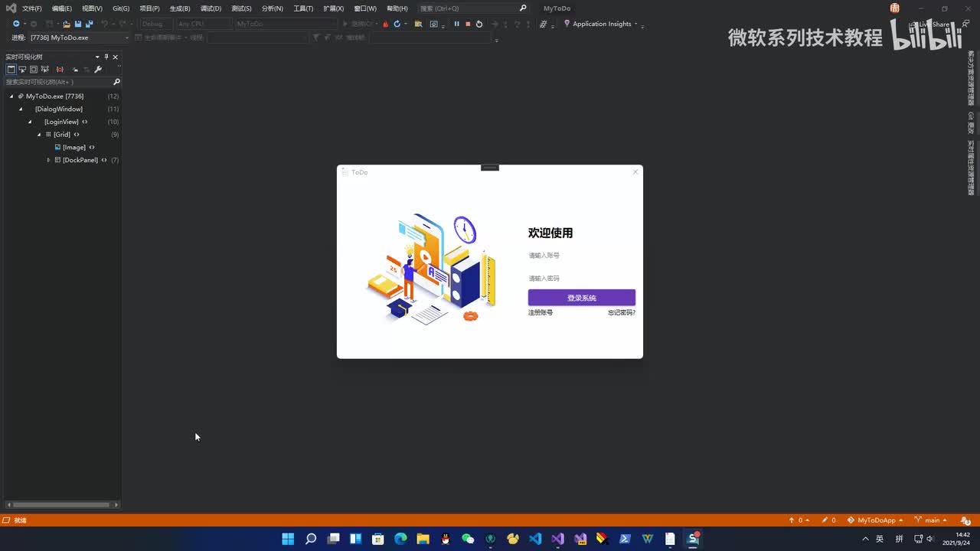Click the Visual Studio Code taskbar icon
The image size is (980, 551).
[535, 539]
